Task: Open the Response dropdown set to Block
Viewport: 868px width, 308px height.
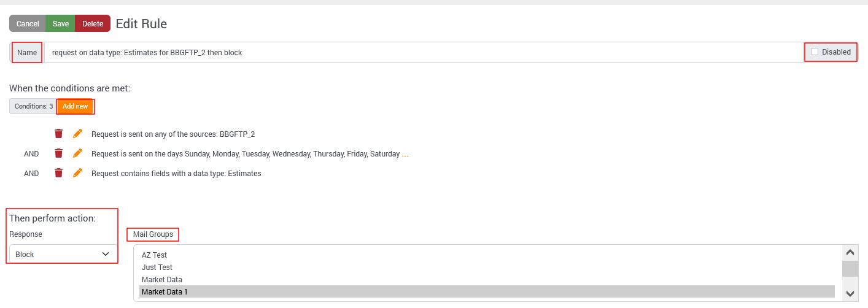Action: point(62,254)
